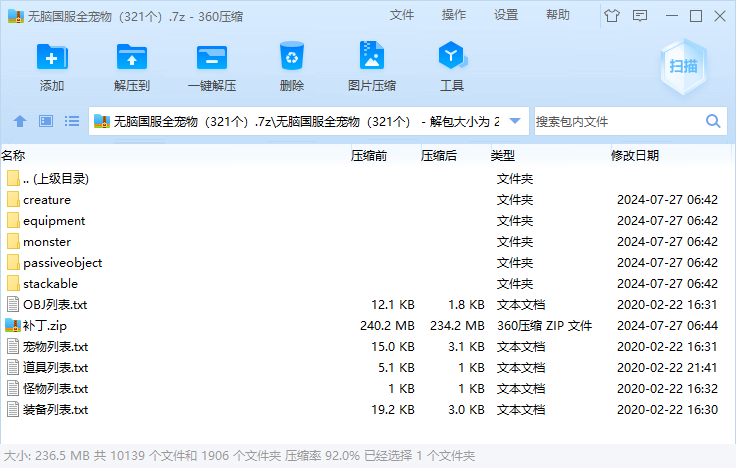The height and width of the screenshot is (468, 736).
Task: Click the Add (添加) archive icon
Action: tap(52, 57)
